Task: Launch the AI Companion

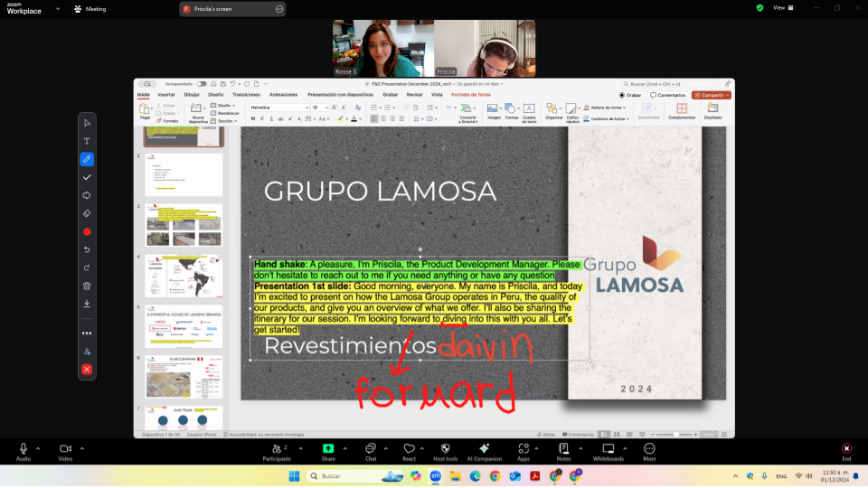Action: coord(485,452)
